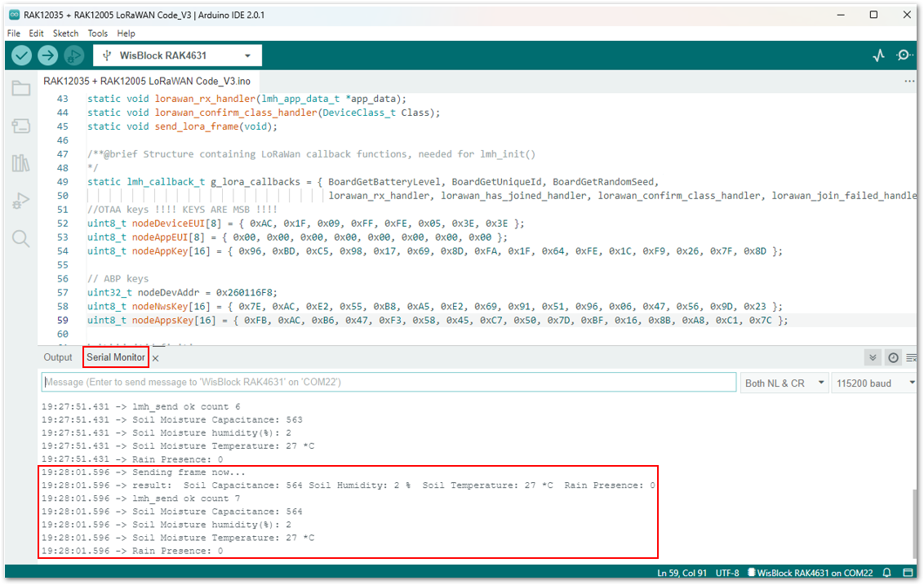Switch to the Serial Monitor tab
924x585 pixels.
pyautogui.click(x=116, y=357)
